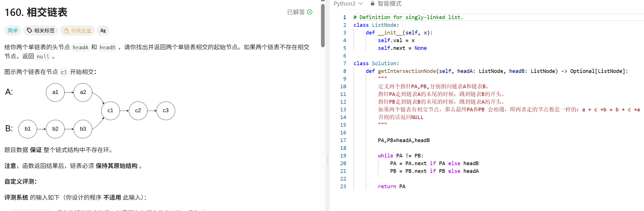
Task: Place cursor on 'self.next = None' line
Action: (x=402, y=48)
